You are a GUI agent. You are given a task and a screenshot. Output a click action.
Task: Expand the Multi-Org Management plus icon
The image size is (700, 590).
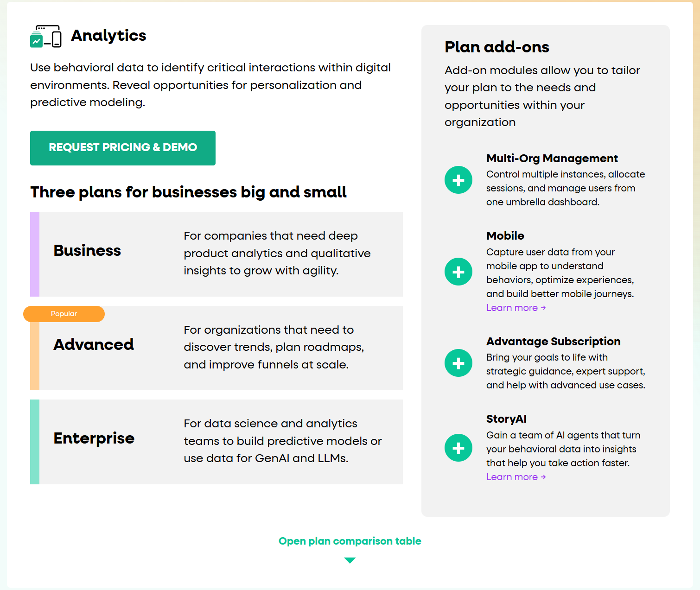click(458, 180)
